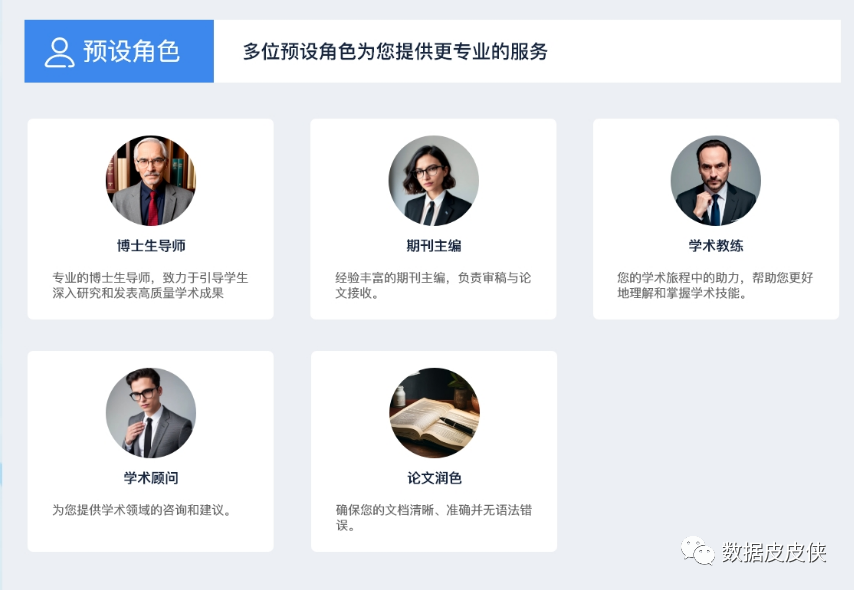
Task: Click the headline 多位预设角色为您提供更专业的服务
Action: coord(395,51)
